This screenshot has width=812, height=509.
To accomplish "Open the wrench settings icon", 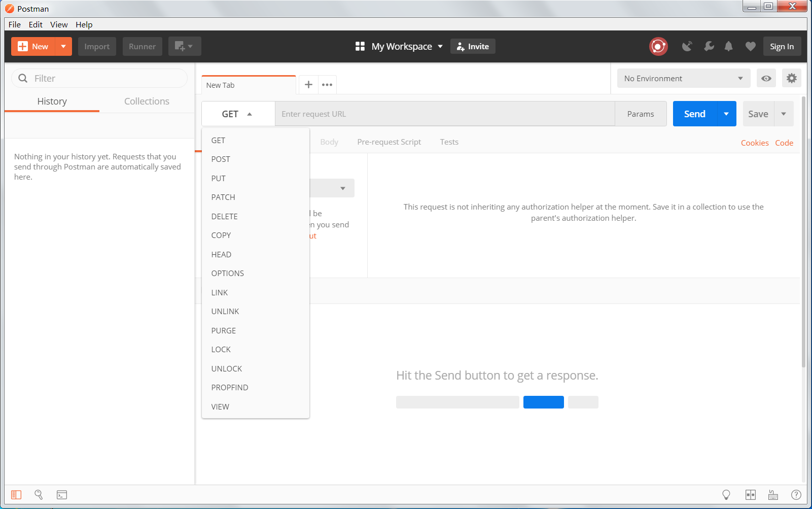I will point(709,46).
